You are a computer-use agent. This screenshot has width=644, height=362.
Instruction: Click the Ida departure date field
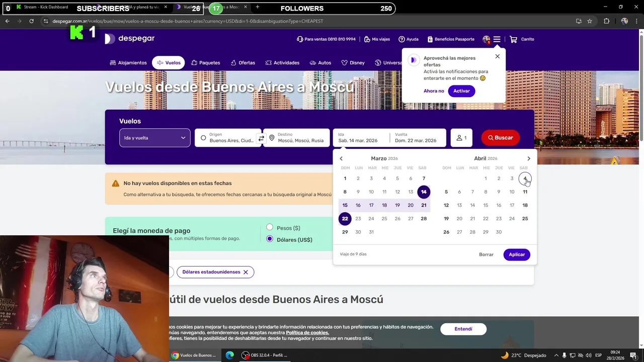361,138
